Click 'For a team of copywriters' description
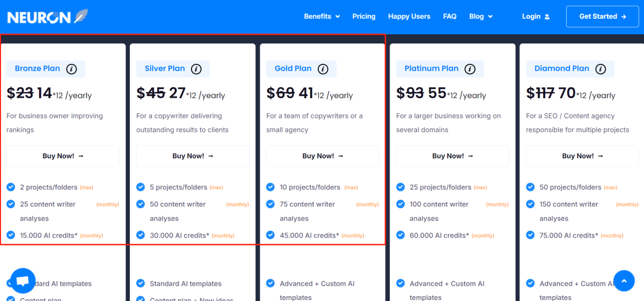The height and width of the screenshot is (301, 644). point(314,123)
